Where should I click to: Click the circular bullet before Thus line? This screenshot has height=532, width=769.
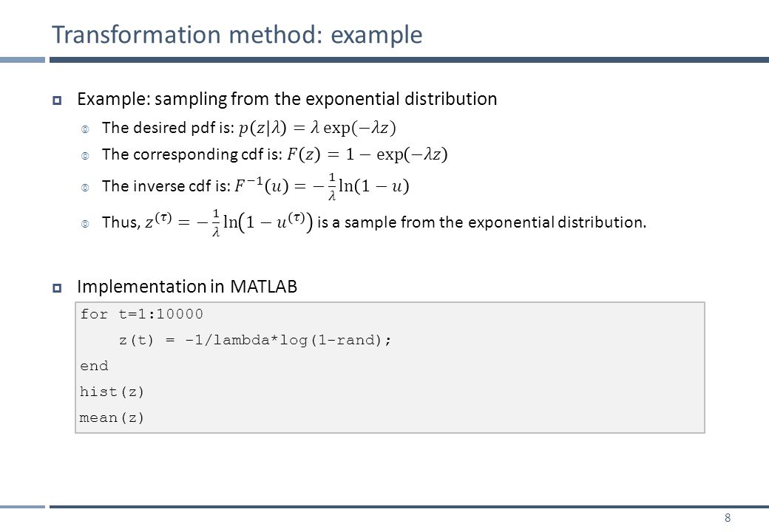click(x=85, y=225)
